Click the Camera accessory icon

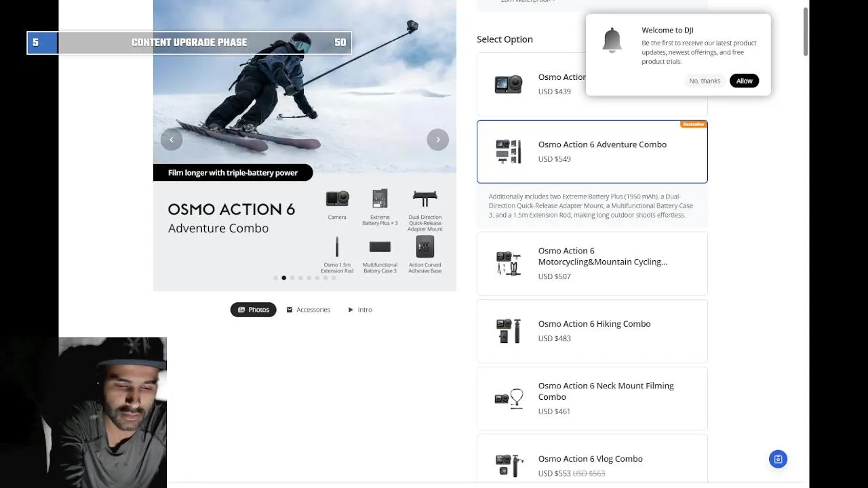337,199
